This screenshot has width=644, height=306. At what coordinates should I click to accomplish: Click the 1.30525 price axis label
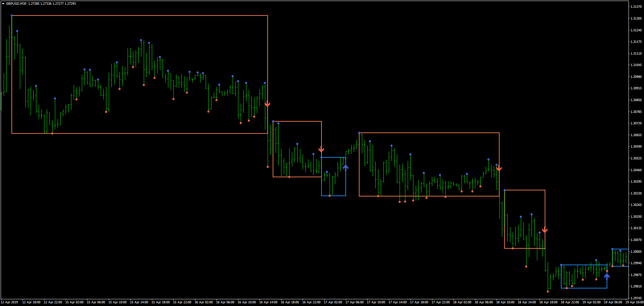coord(636,158)
